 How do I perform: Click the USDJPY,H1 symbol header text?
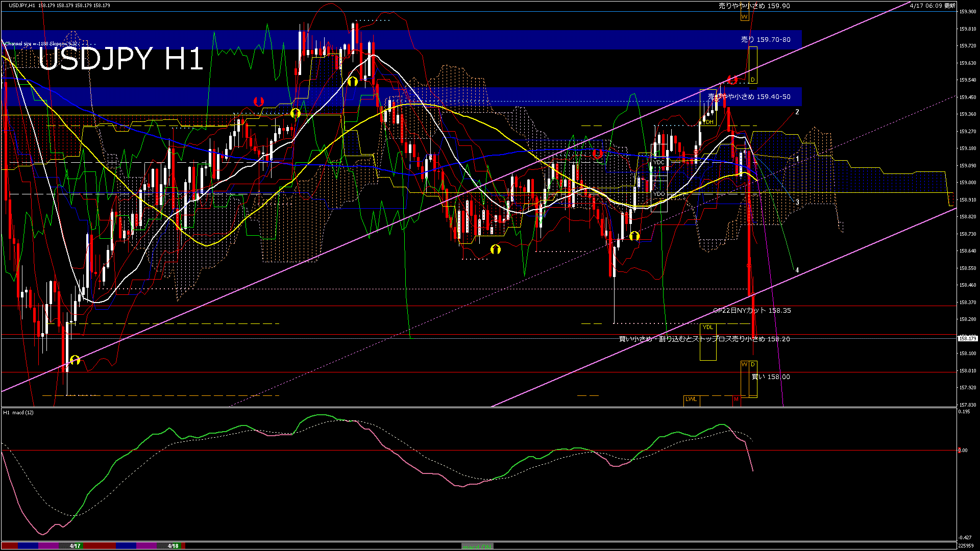22,5
